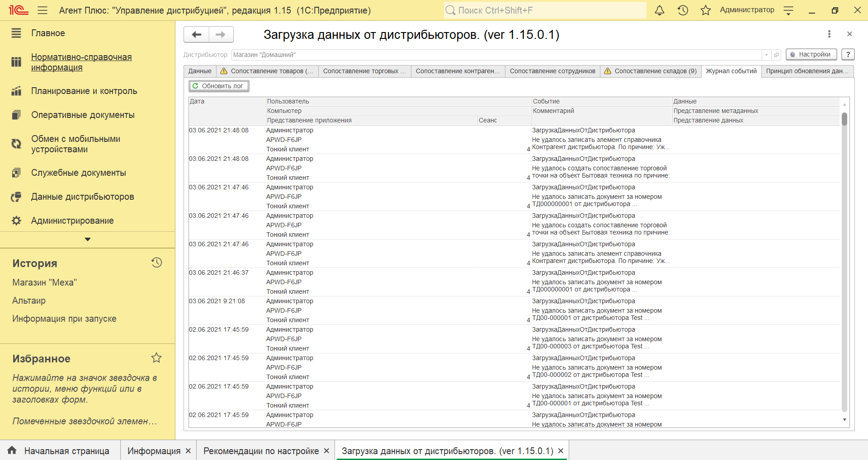Close the Информация bottom tab
The image size is (868, 460).
(189, 451)
